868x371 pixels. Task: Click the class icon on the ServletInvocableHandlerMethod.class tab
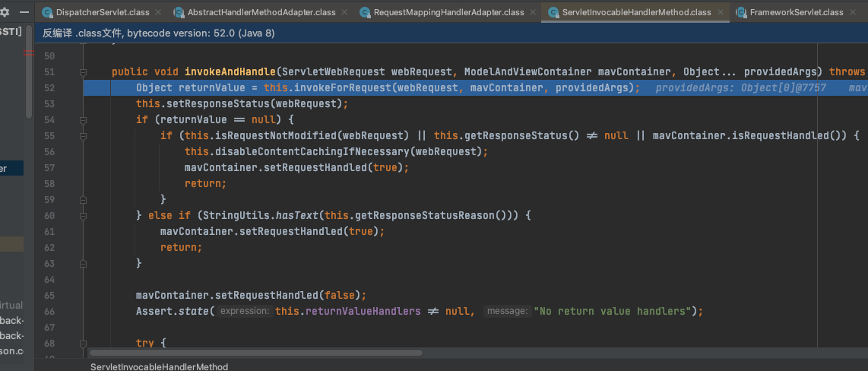coord(553,12)
